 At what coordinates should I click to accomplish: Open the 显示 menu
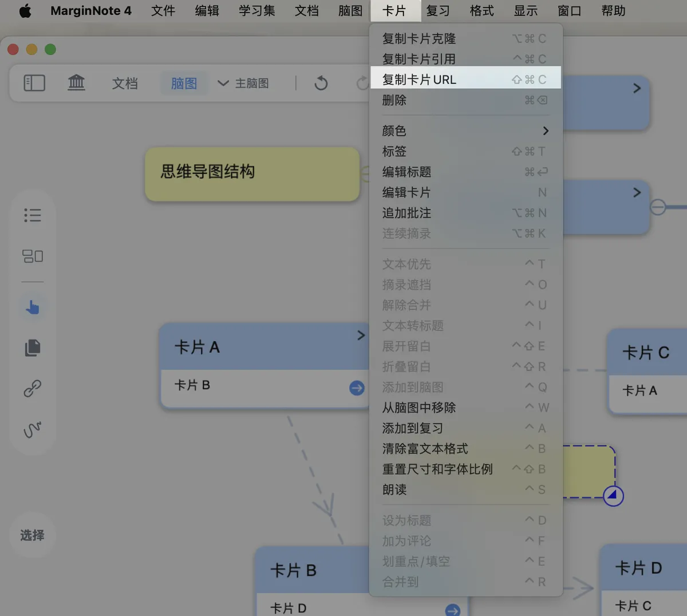526,11
